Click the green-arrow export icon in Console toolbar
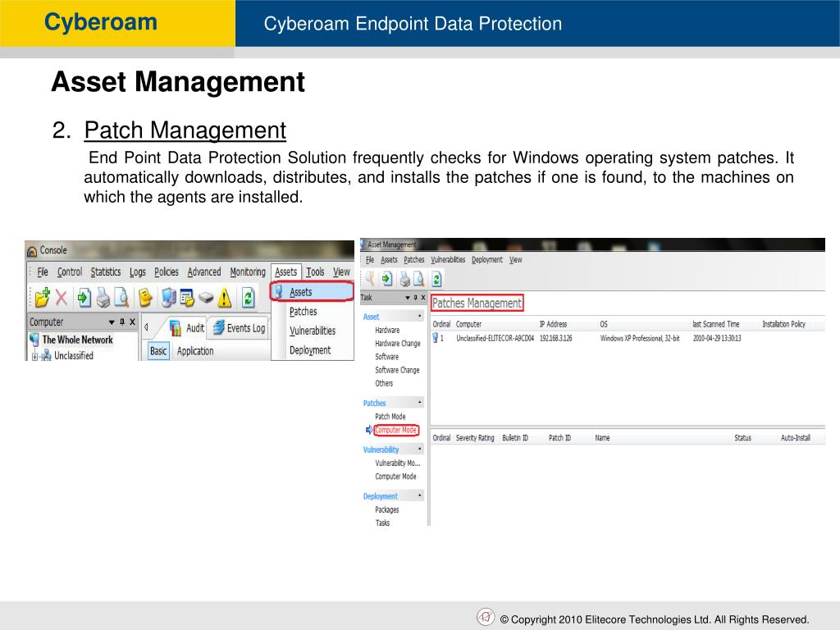This screenshot has width=840, height=630. 84,298
